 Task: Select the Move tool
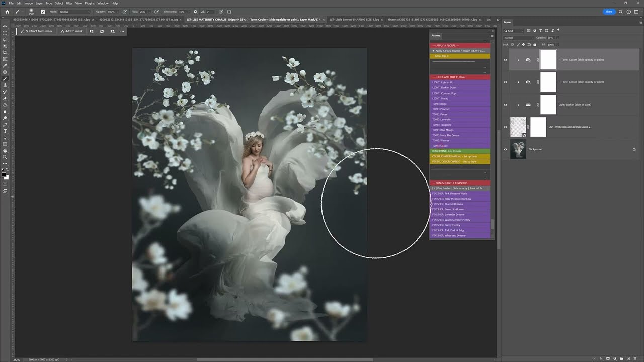point(5,26)
